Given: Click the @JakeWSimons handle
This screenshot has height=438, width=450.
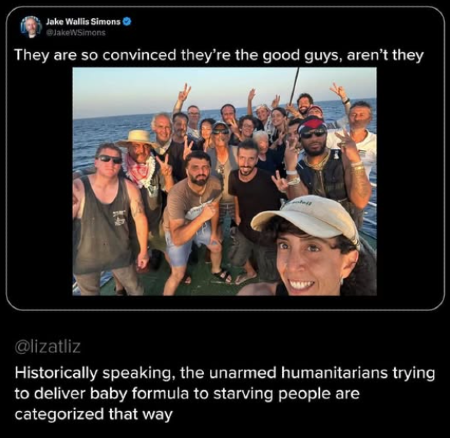Looking at the screenshot, I should click(75, 33).
